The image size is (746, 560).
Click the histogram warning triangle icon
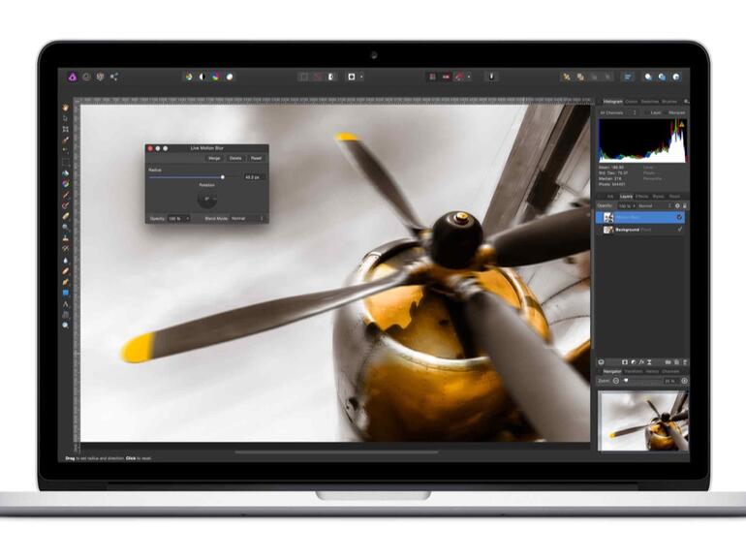point(681,124)
